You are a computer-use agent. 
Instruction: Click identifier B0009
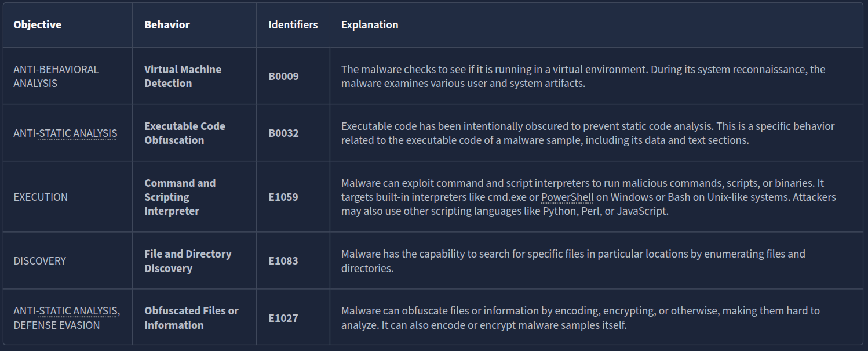click(x=283, y=77)
